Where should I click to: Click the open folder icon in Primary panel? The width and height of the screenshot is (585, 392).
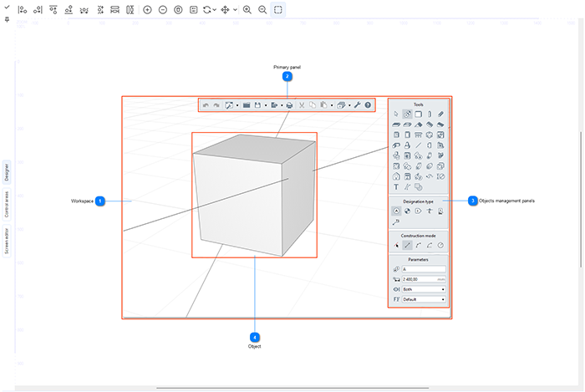coord(247,105)
